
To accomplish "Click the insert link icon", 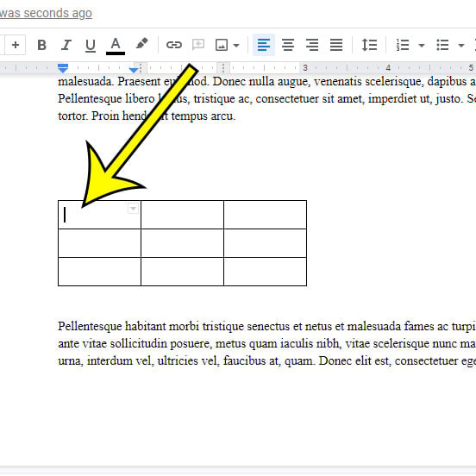I will tap(174, 45).
